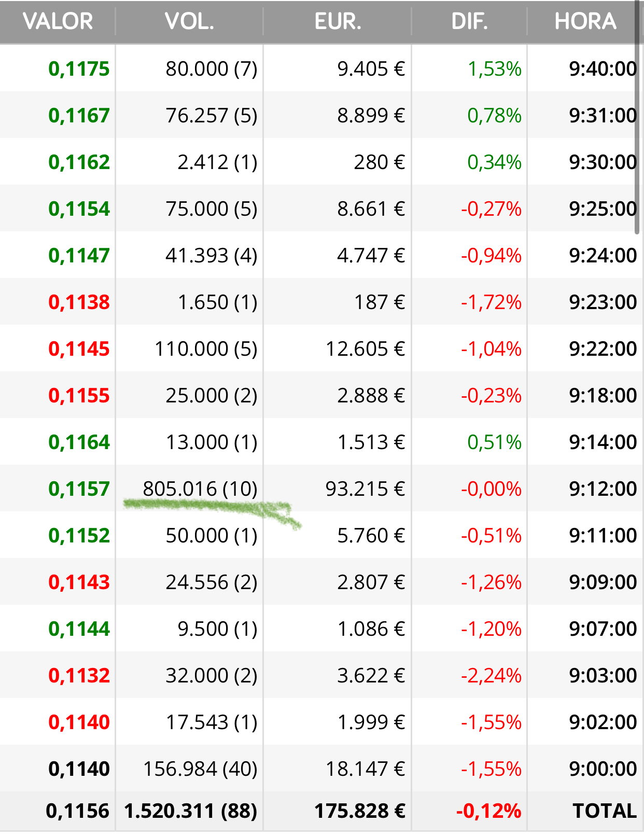
Task: Click the DIF. column header
Action: pyautogui.click(x=469, y=22)
